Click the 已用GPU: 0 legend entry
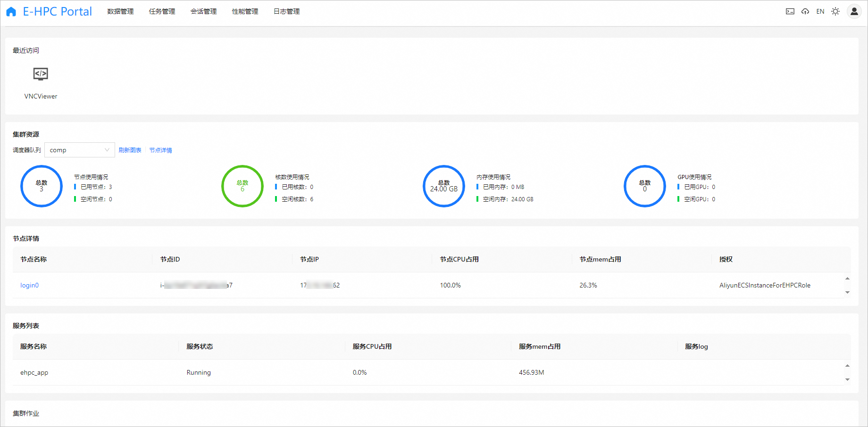This screenshot has height=427, width=868. coord(697,187)
